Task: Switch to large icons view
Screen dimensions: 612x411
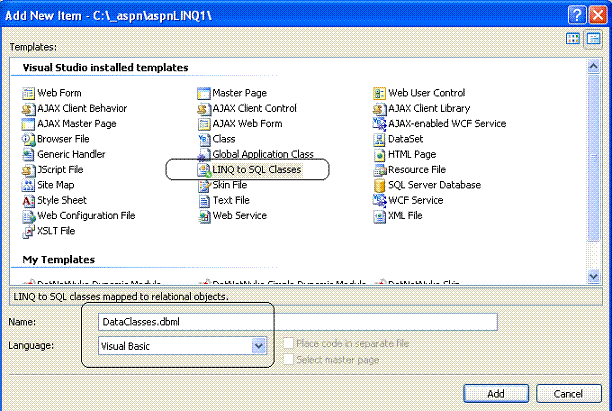Action: [x=573, y=39]
